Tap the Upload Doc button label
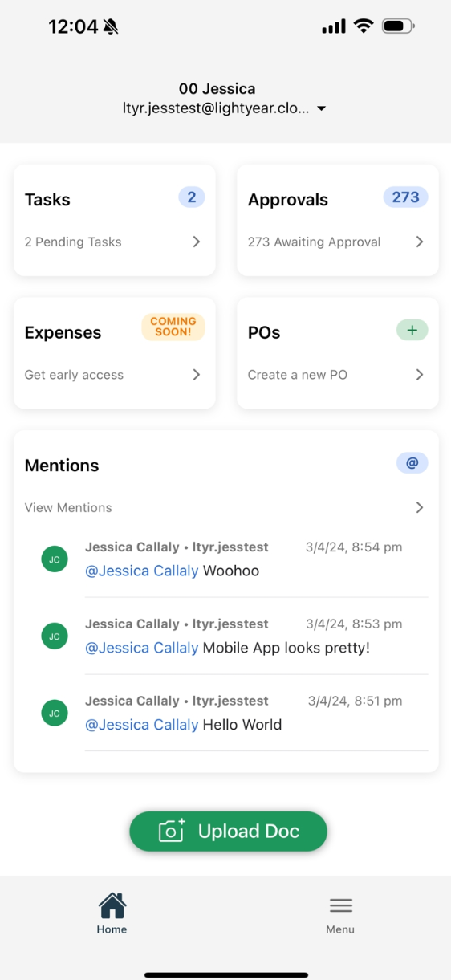Image resolution: width=451 pixels, height=980 pixels. (x=249, y=832)
